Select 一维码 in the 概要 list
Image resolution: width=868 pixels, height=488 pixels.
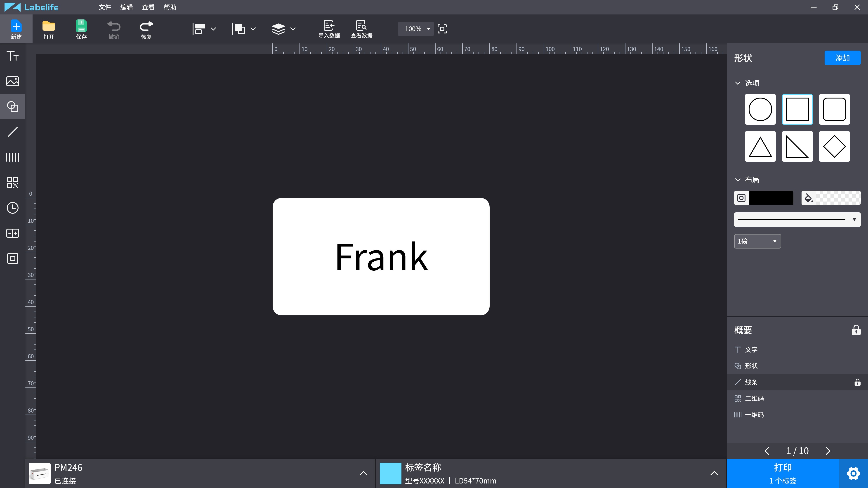(797, 415)
